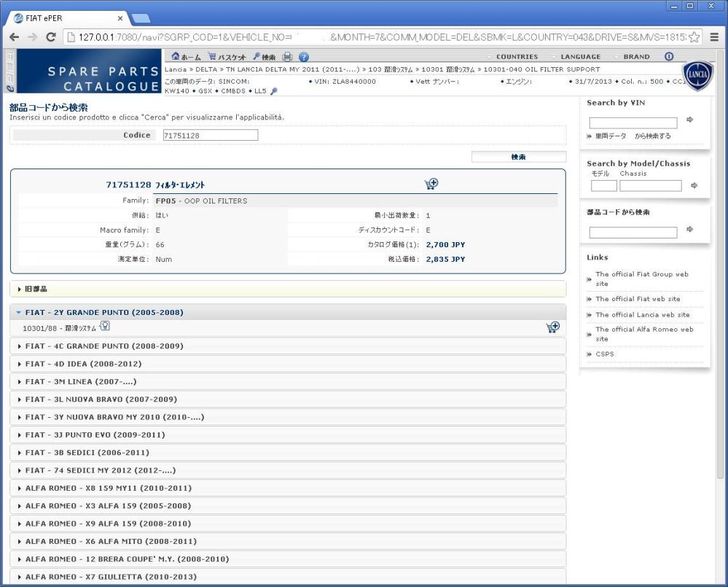Go back to the previous page
Image resolution: width=728 pixels, height=587 pixels.
coord(15,37)
